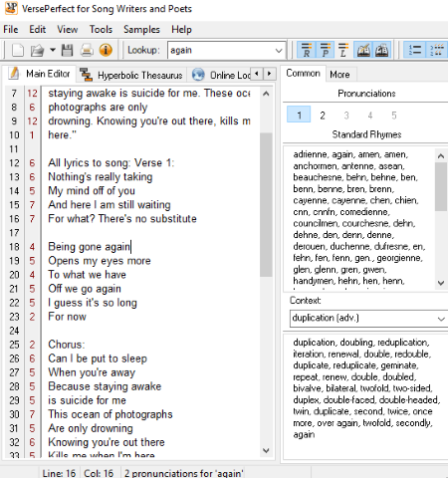Click the VersePerfect app icon in title bar
The height and width of the screenshot is (478, 448).
[11, 8]
